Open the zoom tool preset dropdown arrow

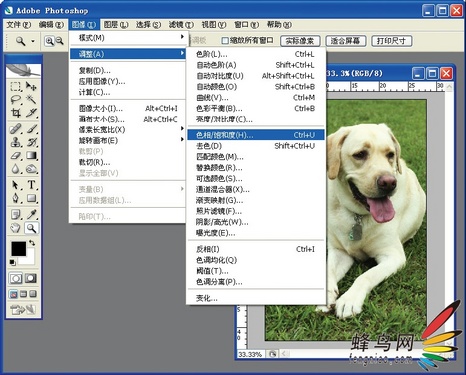click(x=33, y=41)
